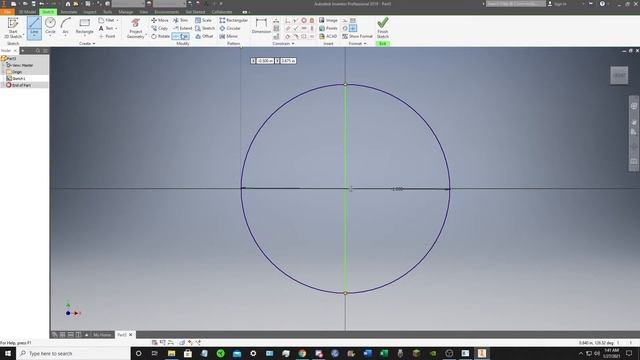Open Start 2D Sketch dropdown arrow

(23, 35)
